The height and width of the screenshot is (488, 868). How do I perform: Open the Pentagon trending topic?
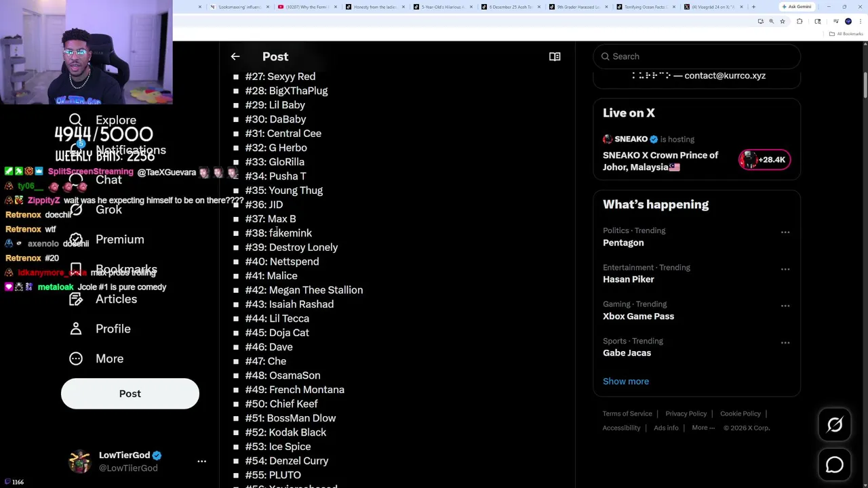tap(623, 243)
